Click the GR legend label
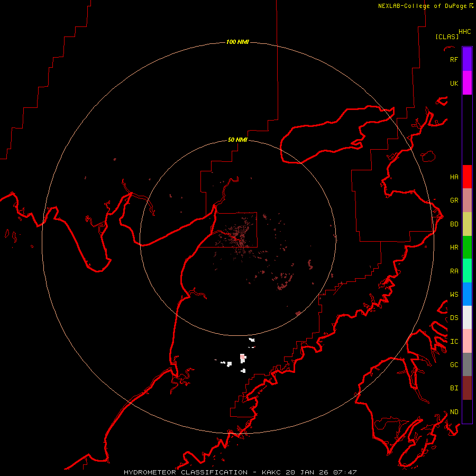 tap(454, 200)
